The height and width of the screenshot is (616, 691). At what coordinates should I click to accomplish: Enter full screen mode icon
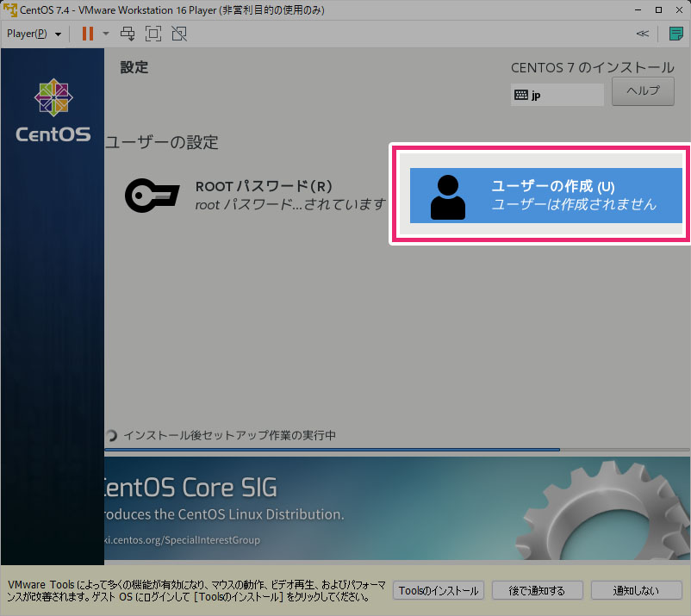[x=153, y=34]
